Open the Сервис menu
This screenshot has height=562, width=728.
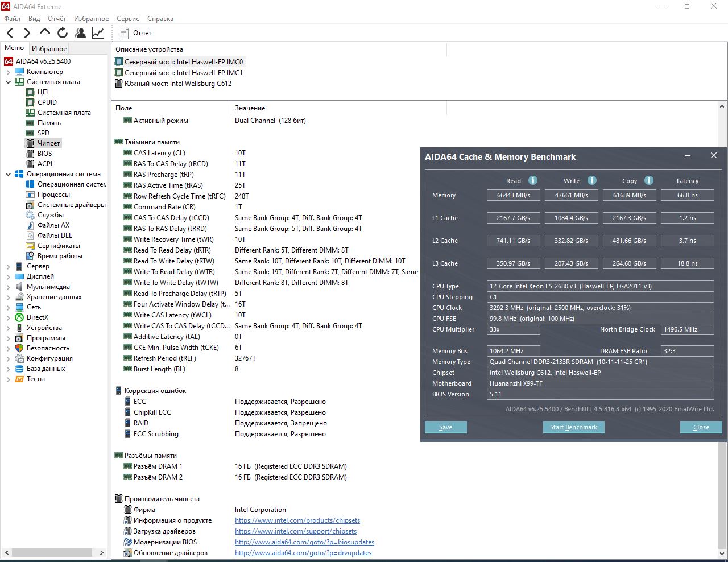(x=128, y=19)
